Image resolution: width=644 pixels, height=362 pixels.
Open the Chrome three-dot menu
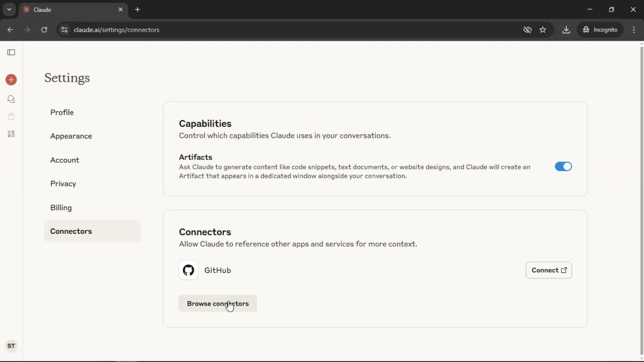pyautogui.click(x=634, y=30)
